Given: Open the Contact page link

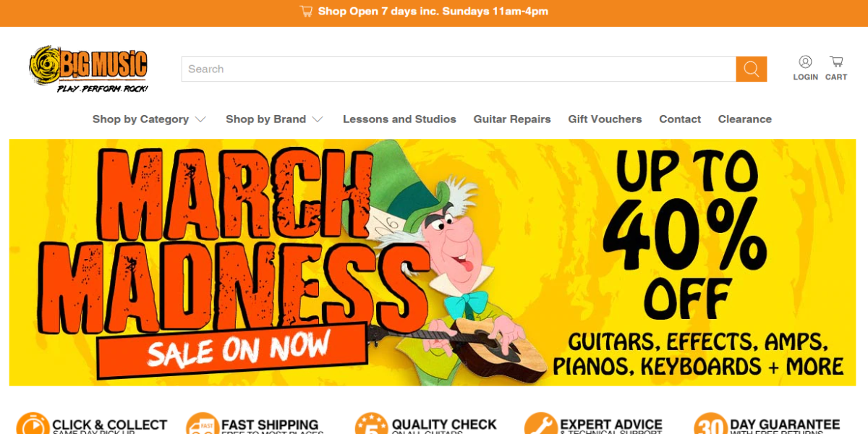Looking at the screenshot, I should pyautogui.click(x=680, y=119).
